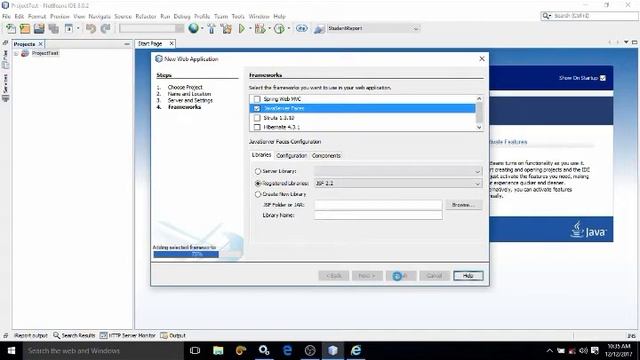Viewport: 640px width, 360px height.
Task: Open Microsoft Edge from the taskbar
Action: coord(287,351)
